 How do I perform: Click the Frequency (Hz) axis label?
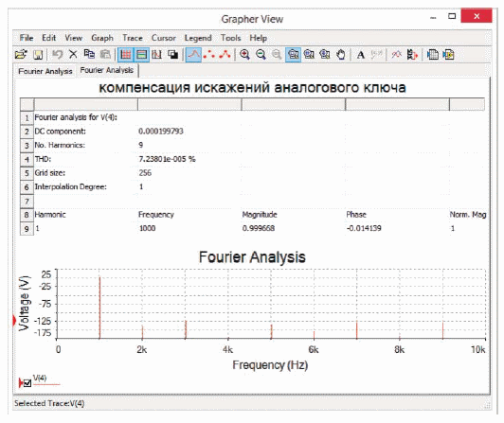coord(270,365)
